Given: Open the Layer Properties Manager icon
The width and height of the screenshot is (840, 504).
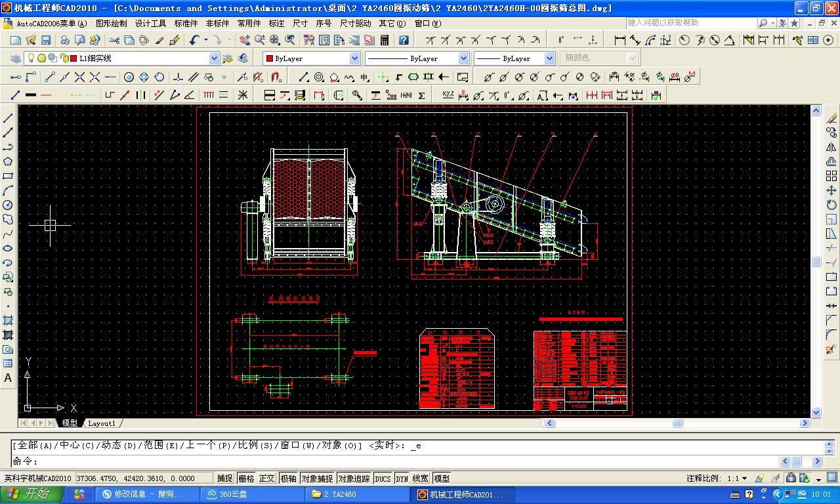Looking at the screenshot, I should (x=16, y=58).
